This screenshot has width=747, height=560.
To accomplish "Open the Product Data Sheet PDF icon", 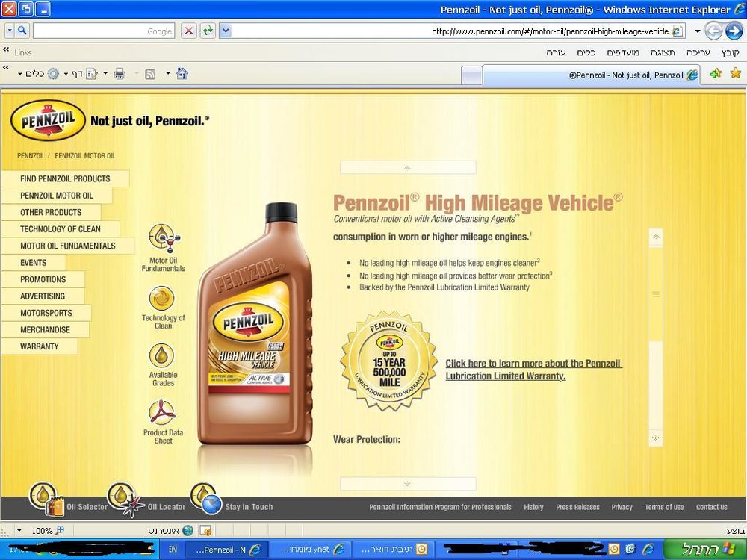I will (162, 412).
